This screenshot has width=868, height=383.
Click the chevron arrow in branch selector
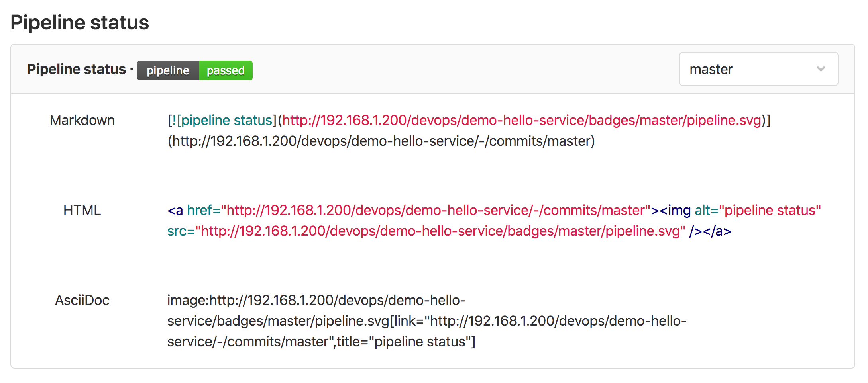(x=821, y=69)
